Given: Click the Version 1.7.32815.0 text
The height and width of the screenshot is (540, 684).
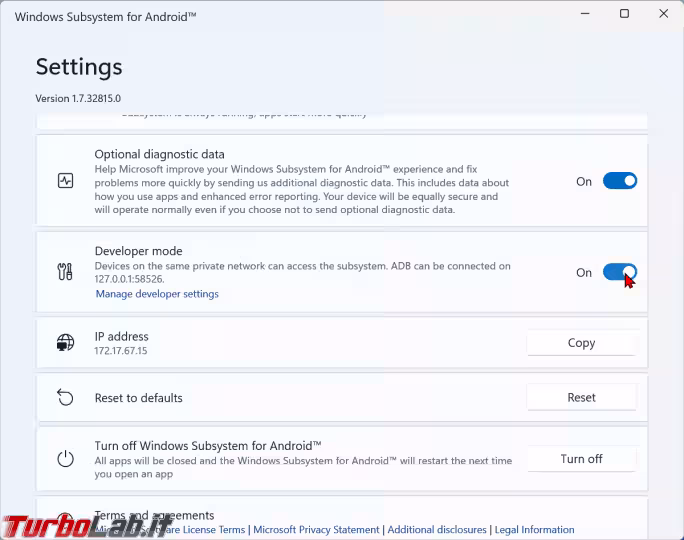Looking at the screenshot, I should [x=78, y=99].
